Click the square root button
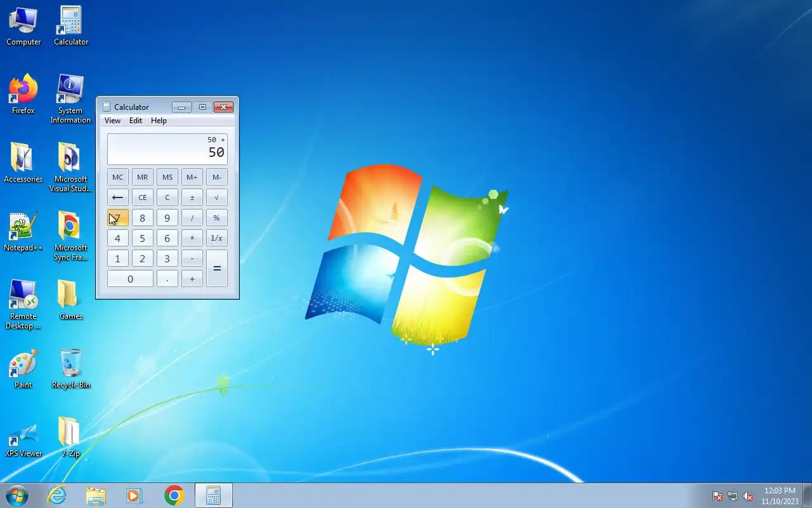812x508 pixels. coord(216,197)
